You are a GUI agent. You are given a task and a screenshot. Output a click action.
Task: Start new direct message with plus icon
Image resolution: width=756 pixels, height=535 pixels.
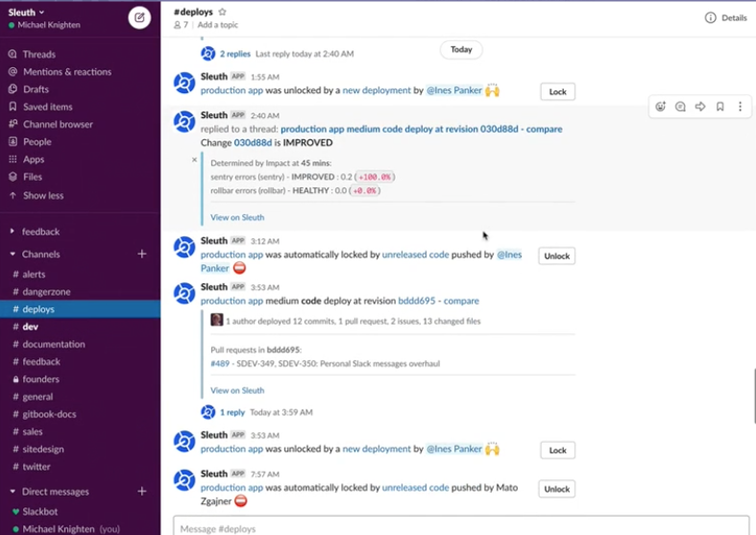[x=142, y=491]
